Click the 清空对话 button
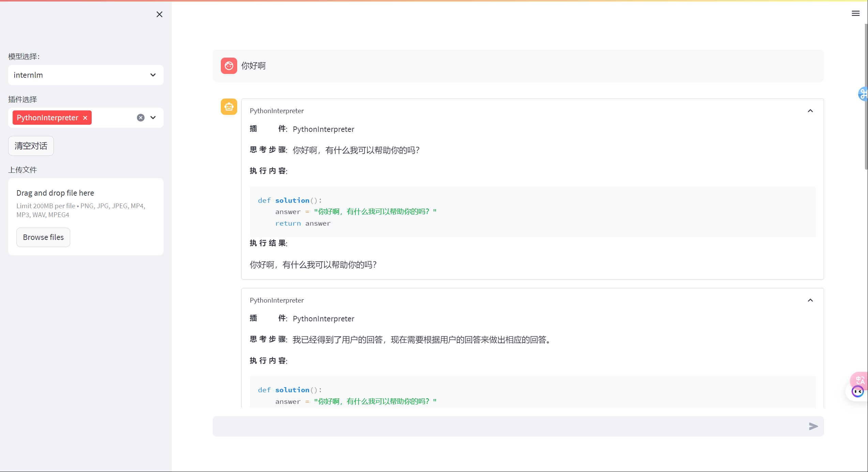Image resolution: width=868 pixels, height=472 pixels. pos(31,146)
